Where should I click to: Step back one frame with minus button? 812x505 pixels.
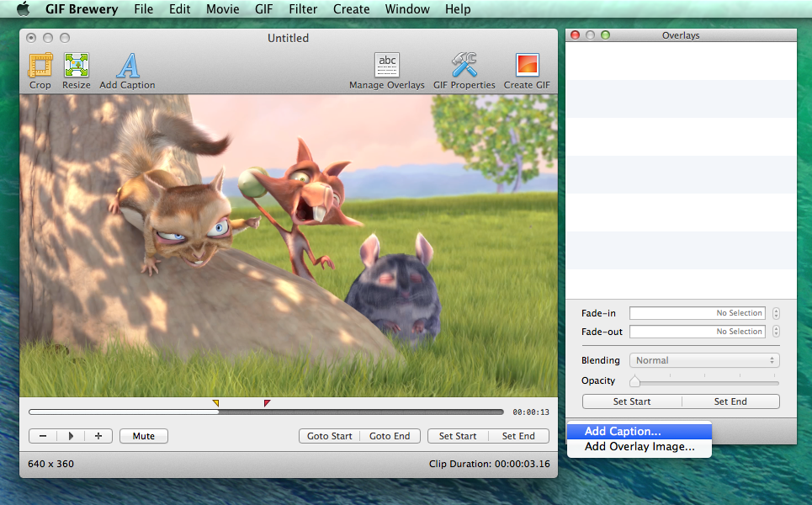click(43, 436)
